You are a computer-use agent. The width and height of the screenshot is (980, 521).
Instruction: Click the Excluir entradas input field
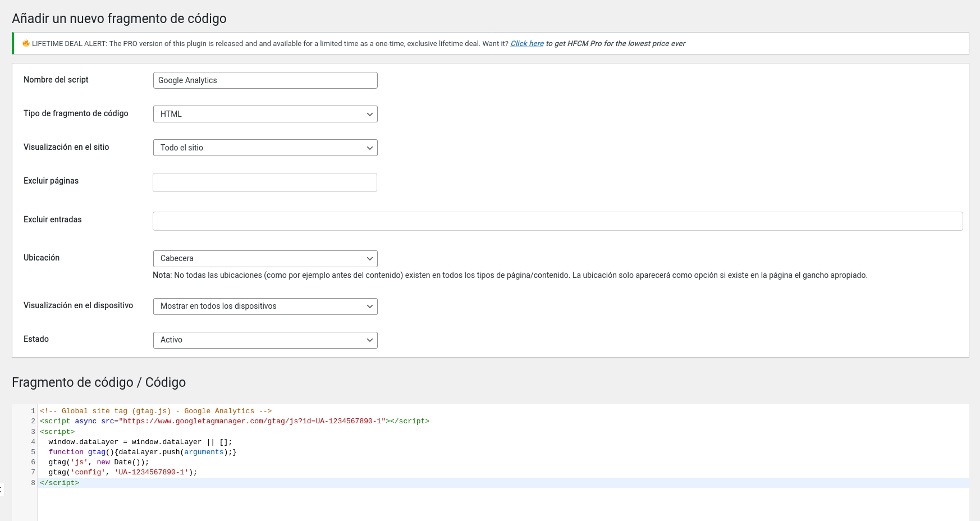557,221
